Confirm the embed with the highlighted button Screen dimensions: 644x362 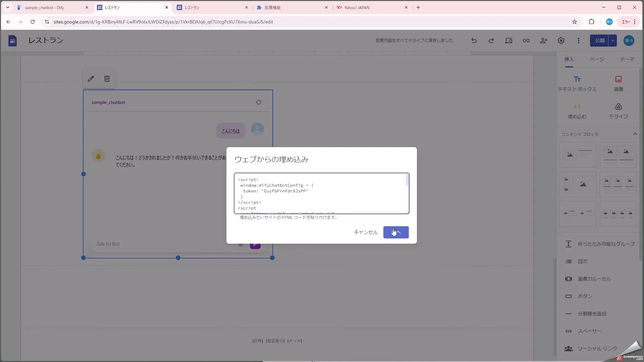[x=396, y=232]
